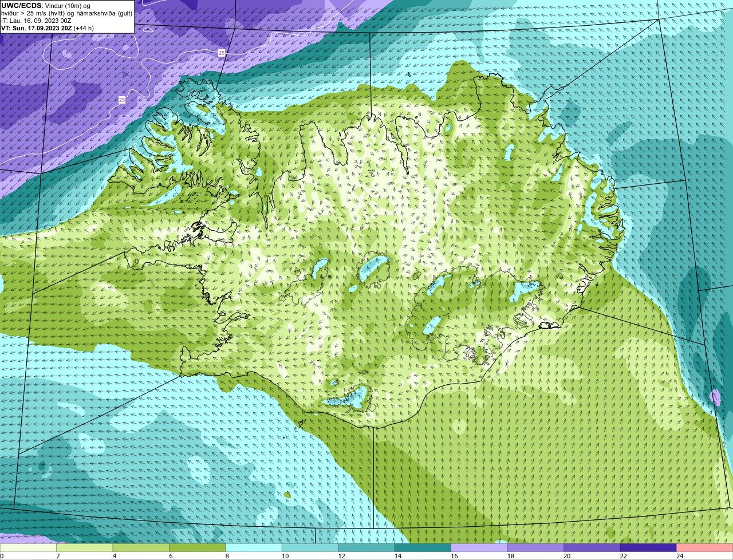Select the light green 2–4 m/s legend swatch

tap(85, 547)
